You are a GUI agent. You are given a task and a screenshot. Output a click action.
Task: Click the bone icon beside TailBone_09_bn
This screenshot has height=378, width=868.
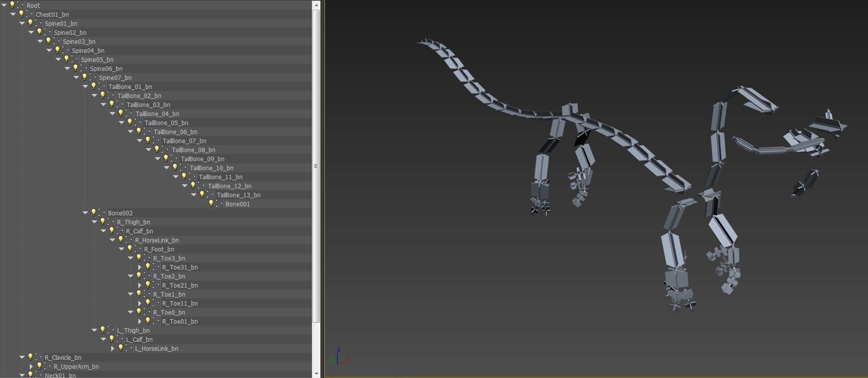(x=174, y=159)
